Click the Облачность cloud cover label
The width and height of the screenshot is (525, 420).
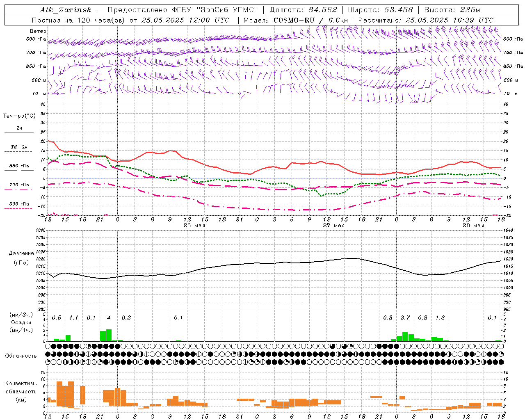coord(21,356)
